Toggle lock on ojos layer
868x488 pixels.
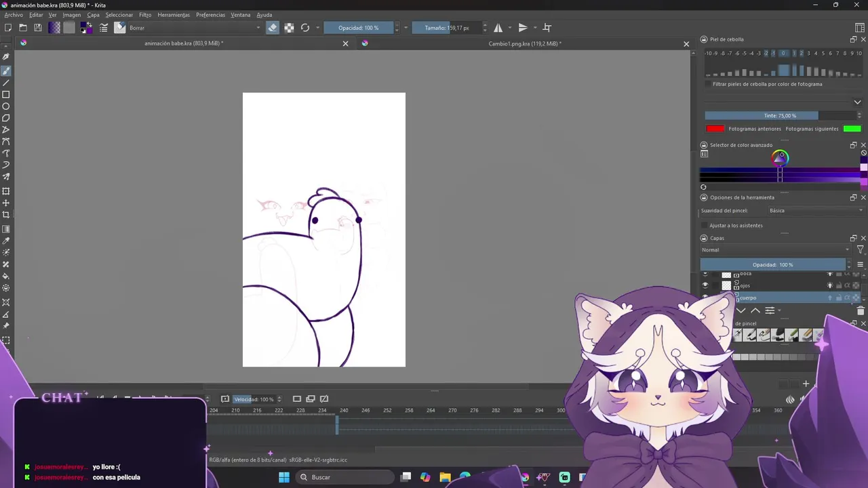click(838, 285)
